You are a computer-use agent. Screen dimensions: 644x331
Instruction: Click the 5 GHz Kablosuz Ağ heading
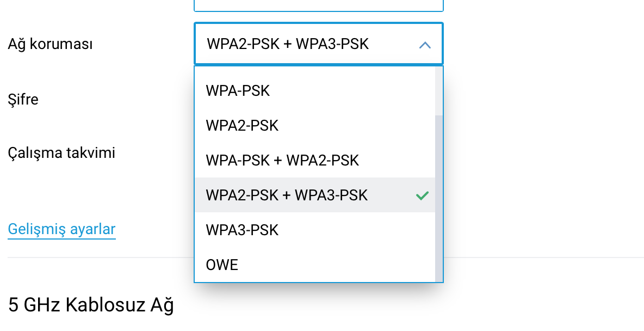coord(91,305)
